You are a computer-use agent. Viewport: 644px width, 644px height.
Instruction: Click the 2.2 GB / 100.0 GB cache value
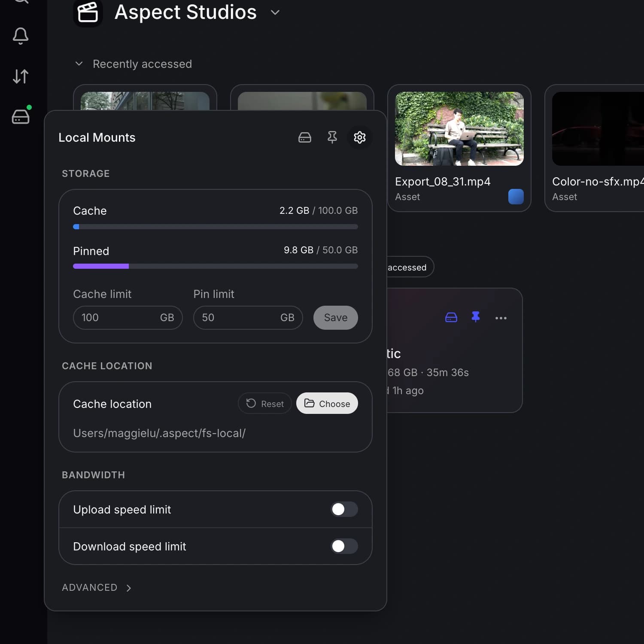(x=319, y=210)
